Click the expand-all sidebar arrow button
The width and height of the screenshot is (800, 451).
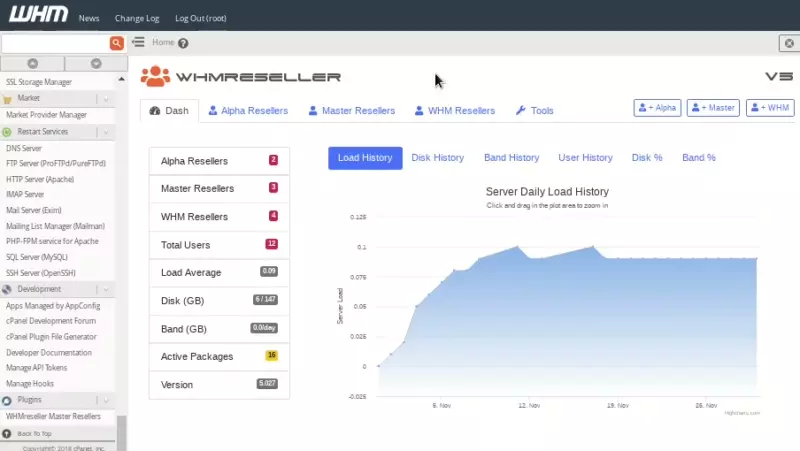96,63
